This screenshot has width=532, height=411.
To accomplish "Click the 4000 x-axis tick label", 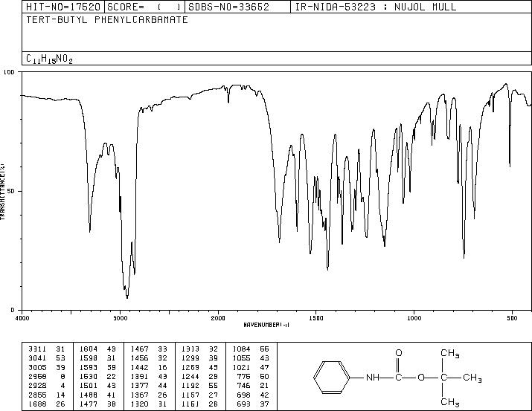I will (x=22, y=318).
